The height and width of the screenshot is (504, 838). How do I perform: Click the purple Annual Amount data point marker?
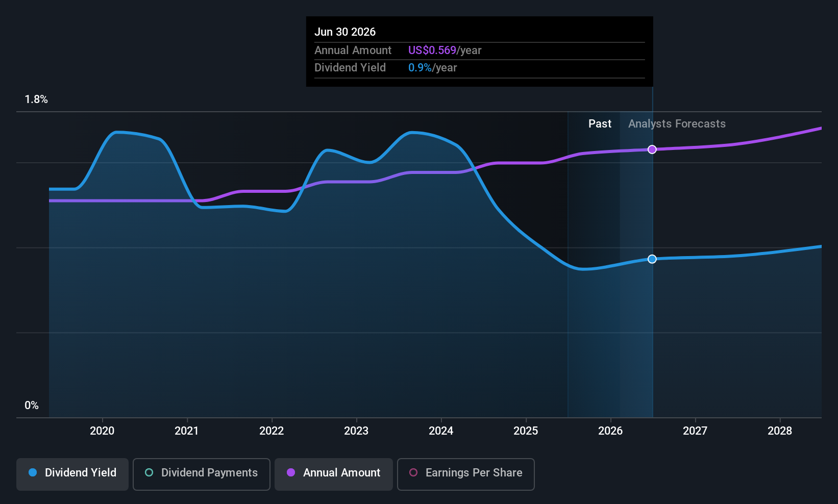pos(652,149)
